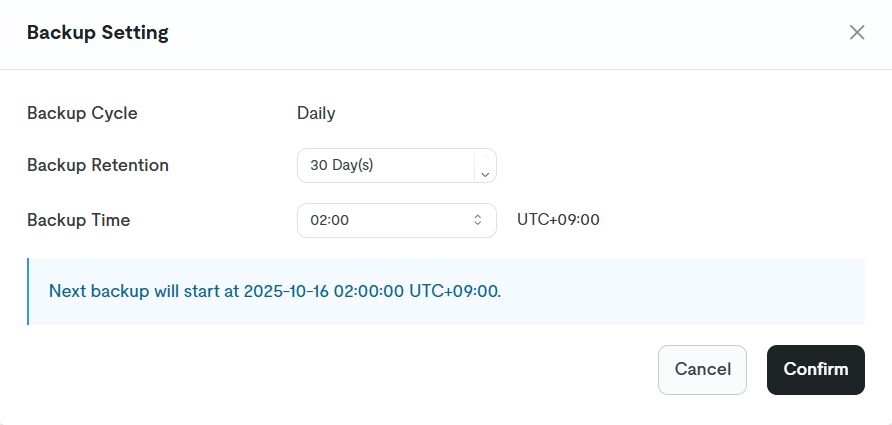
Task: Click the empty right area of the notice banner
Action: [700, 291]
